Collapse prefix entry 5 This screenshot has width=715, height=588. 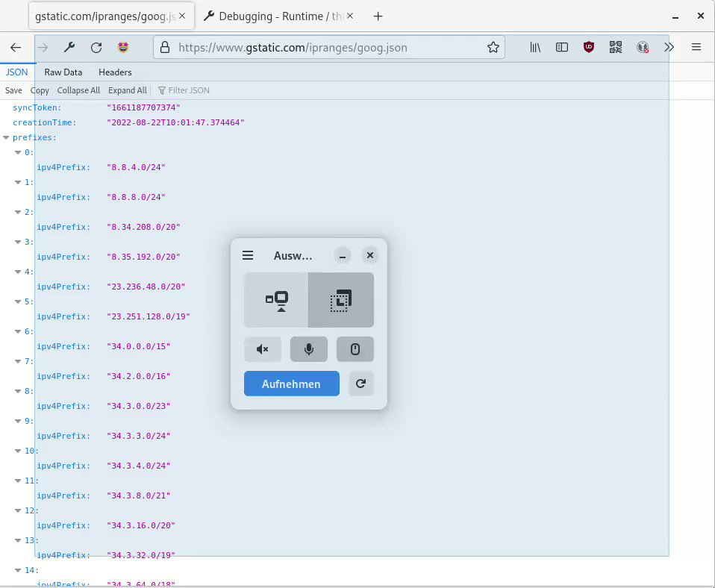click(18, 301)
